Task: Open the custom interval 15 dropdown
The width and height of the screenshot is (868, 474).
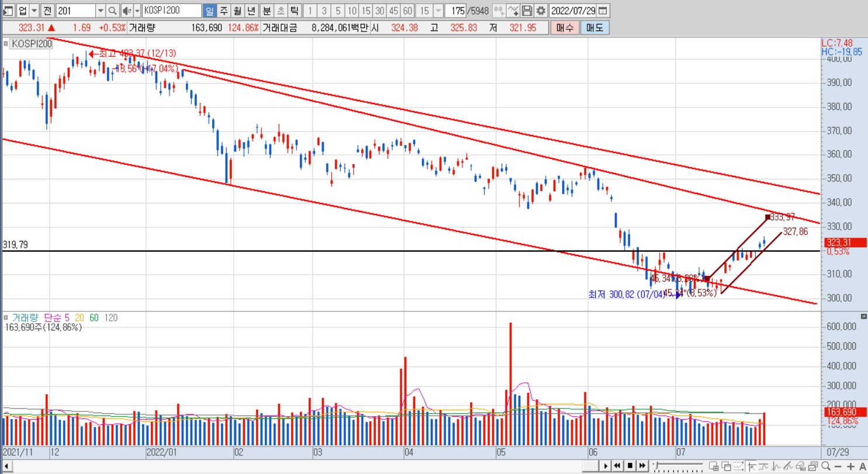Action: point(438,11)
